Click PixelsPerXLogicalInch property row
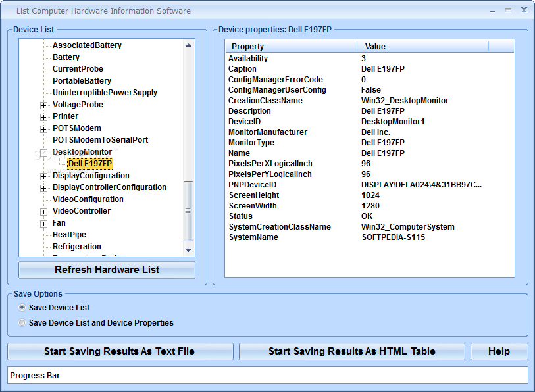The image size is (535, 392). (370, 164)
